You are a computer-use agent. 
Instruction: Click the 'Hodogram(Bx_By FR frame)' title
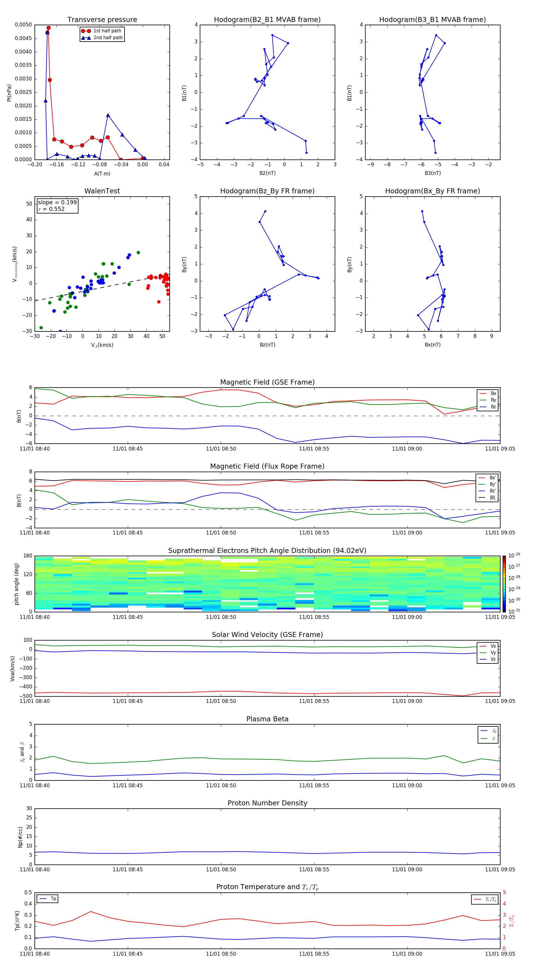(x=432, y=191)
